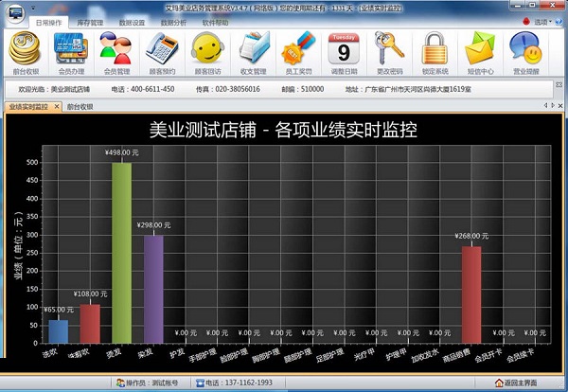Click the red icon beside 选项
Image resolution: width=568 pixels, height=392 pixels.
click(526, 22)
